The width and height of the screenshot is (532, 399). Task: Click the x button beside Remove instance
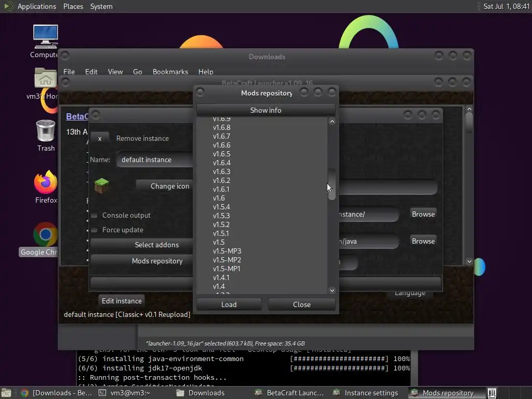[x=100, y=138]
